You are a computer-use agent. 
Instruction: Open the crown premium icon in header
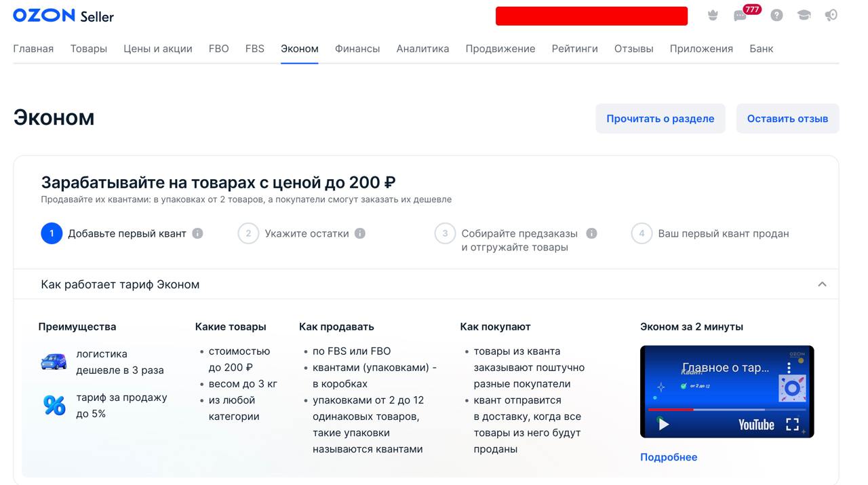713,15
